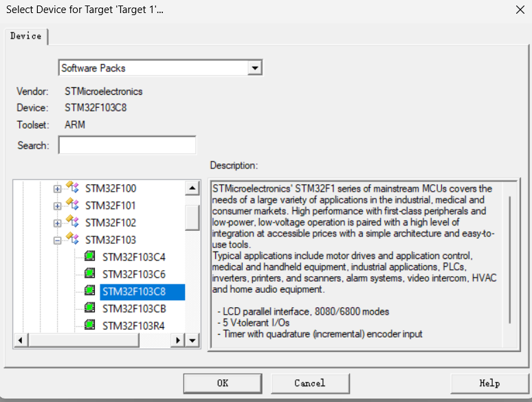Click the STM32F103 family icon

[72, 239]
